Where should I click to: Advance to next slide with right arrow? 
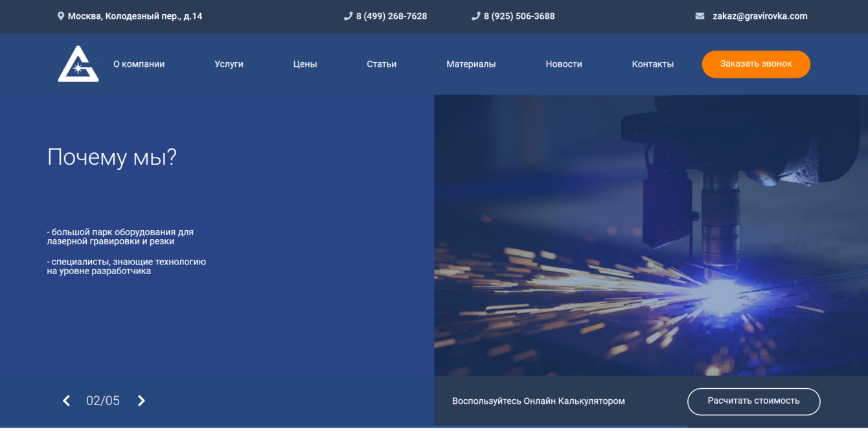point(141,401)
